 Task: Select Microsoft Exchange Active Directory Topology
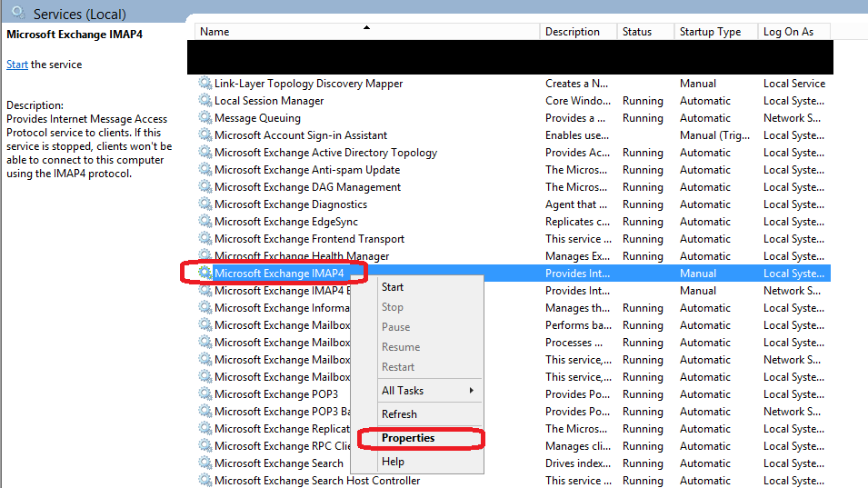[x=325, y=152]
